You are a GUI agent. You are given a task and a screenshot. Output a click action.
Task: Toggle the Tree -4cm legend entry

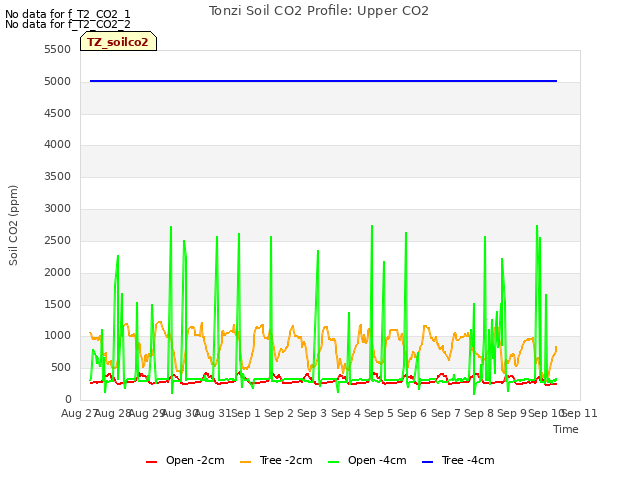click(458, 460)
